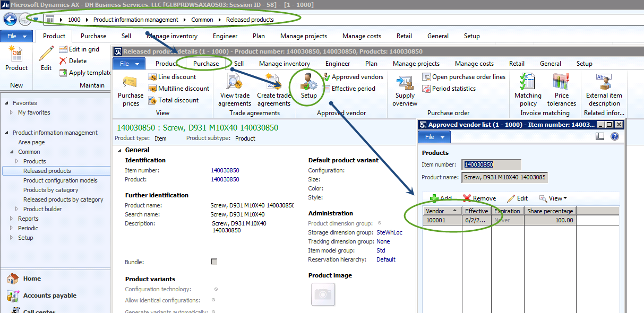Open Retail tab in main window ribbon
Image resolution: width=644 pixels, height=313 pixels.
404,36
